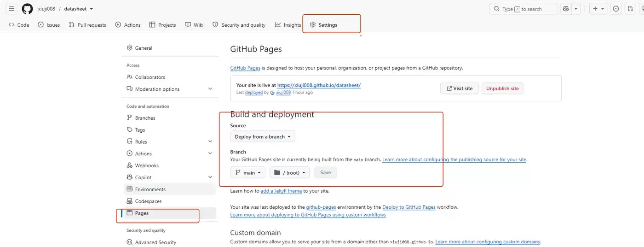The width and height of the screenshot is (644, 247).
Task: Click the Unpublish site button
Action: (x=502, y=88)
